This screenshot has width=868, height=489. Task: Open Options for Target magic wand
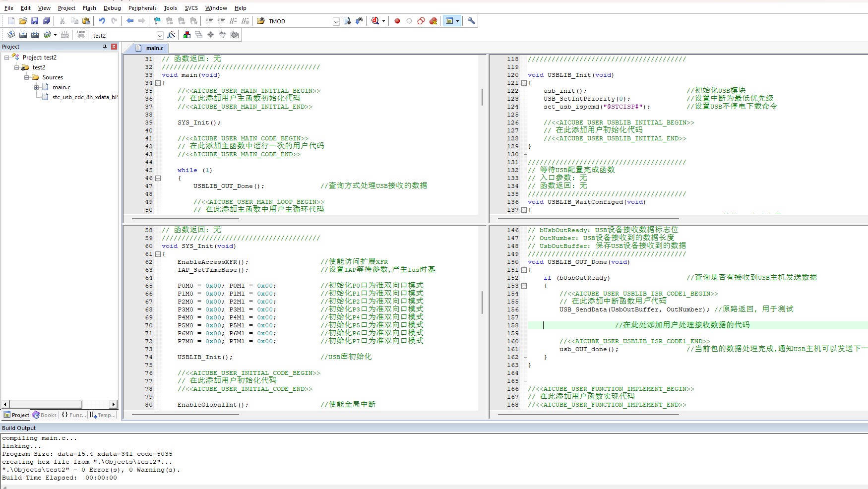(171, 35)
